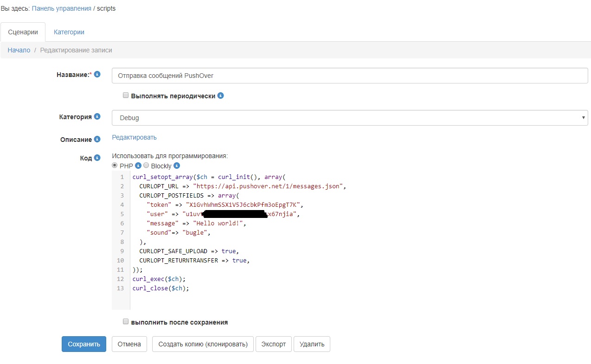
Task: Open the Категория dropdown showing Debug
Action: tap(350, 118)
